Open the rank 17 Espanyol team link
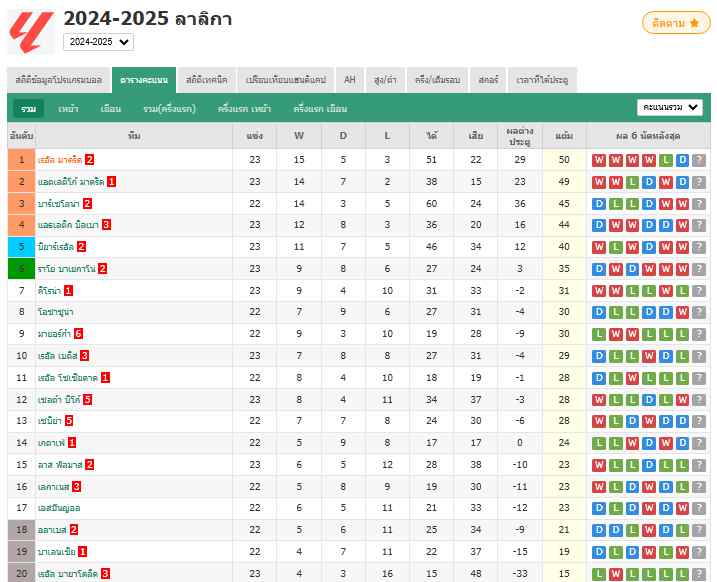 pyautogui.click(x=59, y=508)
